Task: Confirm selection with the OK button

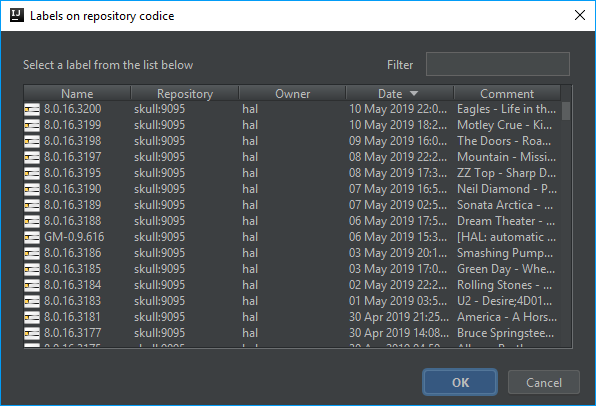Action: click(x=460, y=382)
